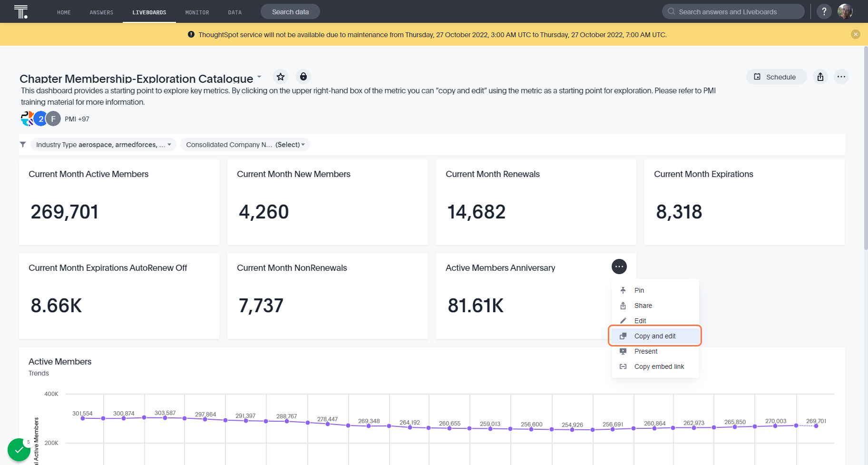Select Present from the context menu
Viewport: 868px width, 465px height.
[655, 351]
